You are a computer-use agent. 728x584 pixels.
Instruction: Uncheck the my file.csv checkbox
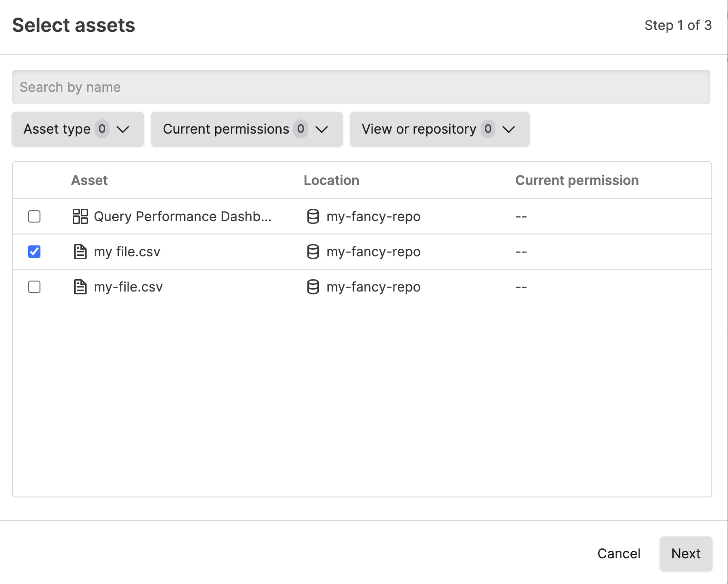(x=34, y=252)
